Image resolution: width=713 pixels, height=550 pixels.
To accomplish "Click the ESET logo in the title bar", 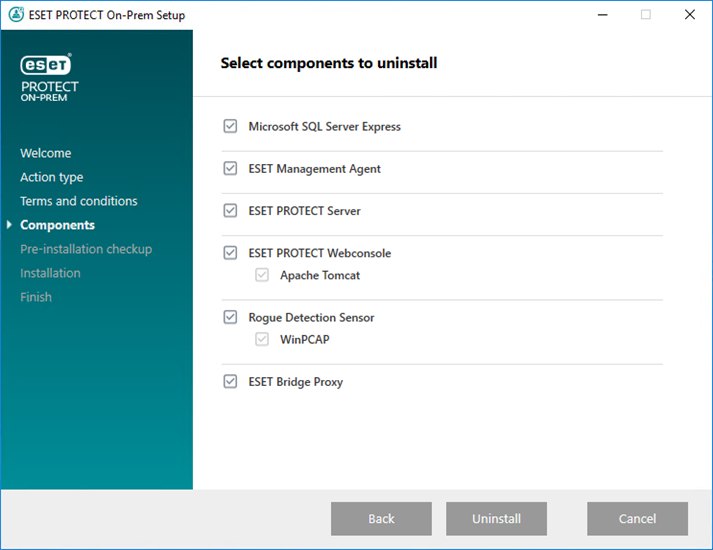I will click(x=15, y=15).
